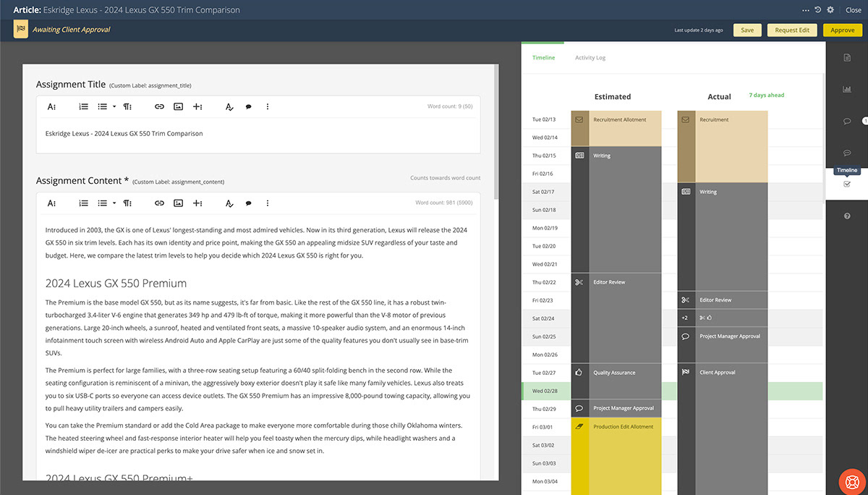This screenshot has height=495, width=868.
Task: Open paragraph options in Assignment Title toolbar
Action: click(127, 106)
